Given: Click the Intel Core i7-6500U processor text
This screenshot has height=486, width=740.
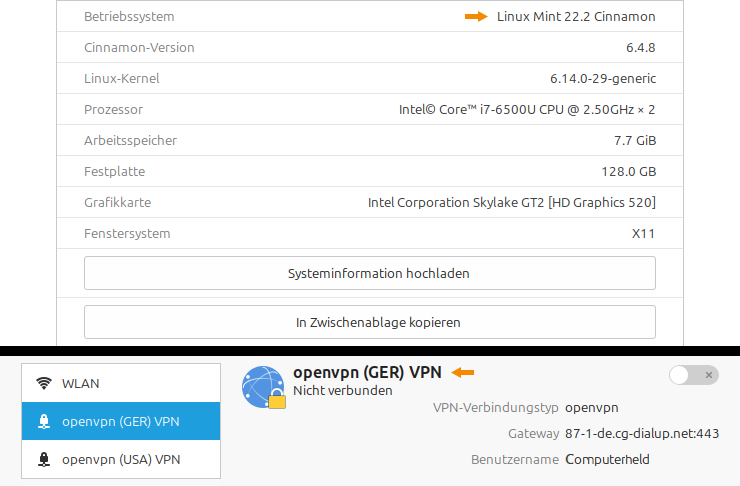Looking at the screenshot, I should point(527,109).
